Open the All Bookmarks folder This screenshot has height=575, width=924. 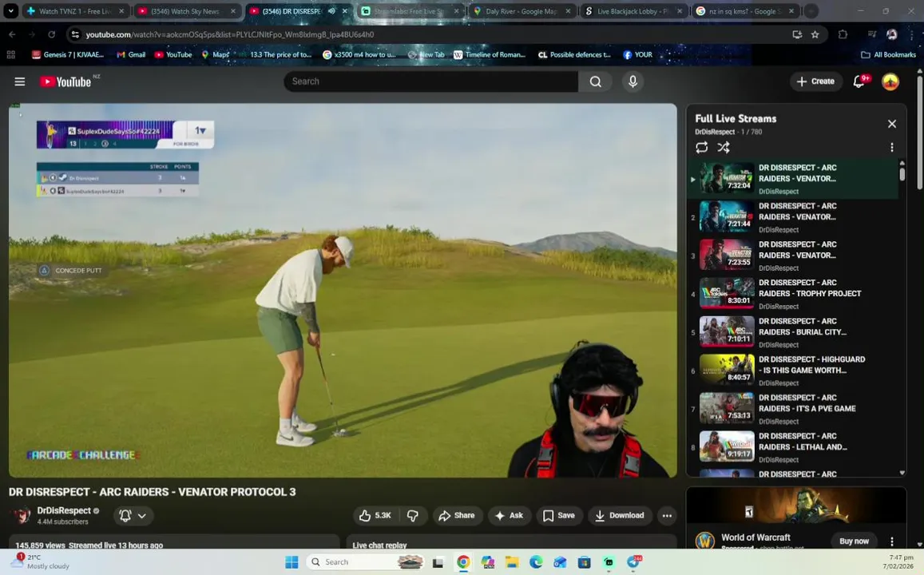point(888,54)
